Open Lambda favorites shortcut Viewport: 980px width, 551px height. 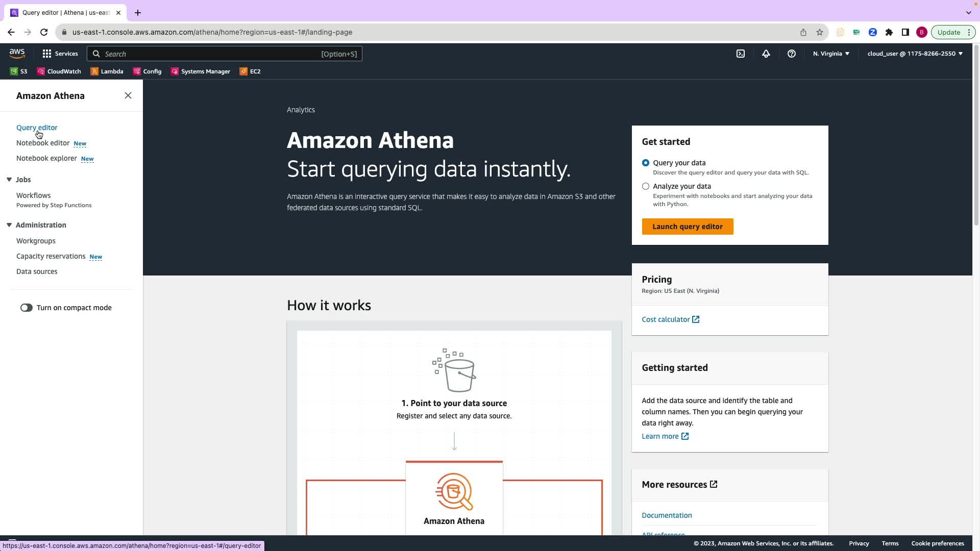tap(107, 71)
